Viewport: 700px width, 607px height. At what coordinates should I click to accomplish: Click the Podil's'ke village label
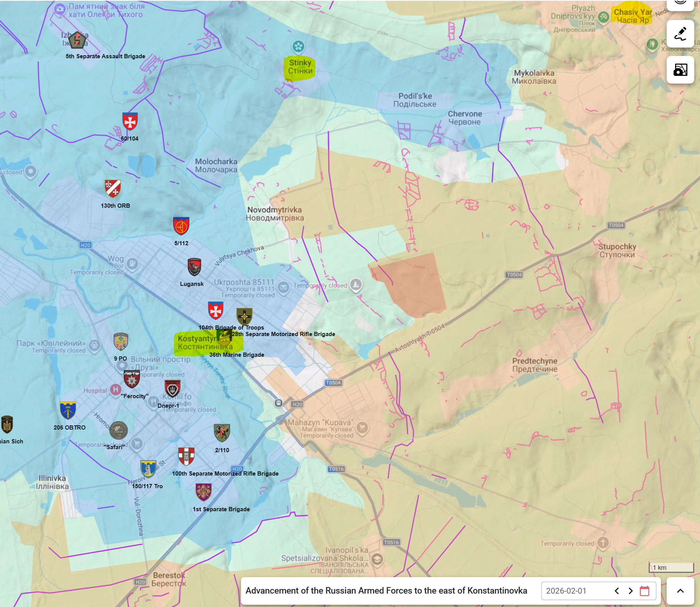(x=415, y=100)
